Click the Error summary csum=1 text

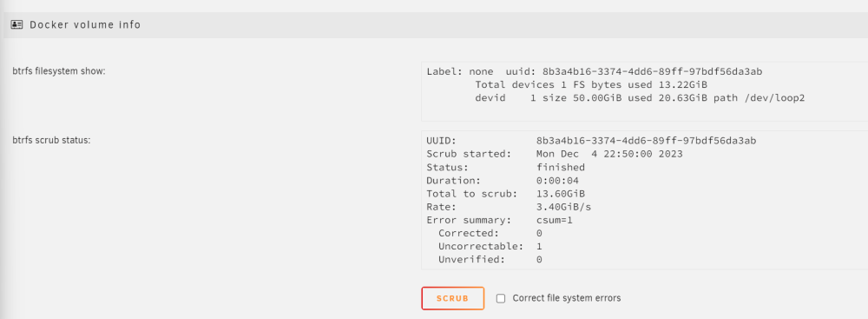pos(554,220)
